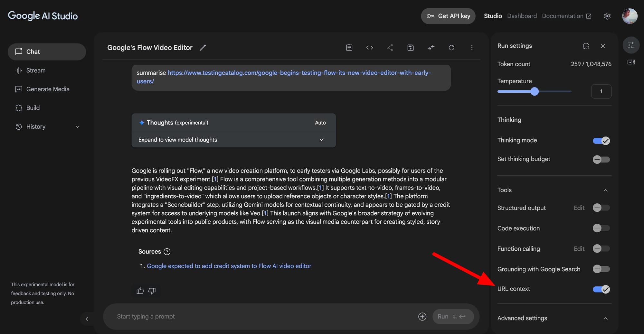Give thumbs up to the response
This screenshot has width=644, height=334.
coord(140,291)
